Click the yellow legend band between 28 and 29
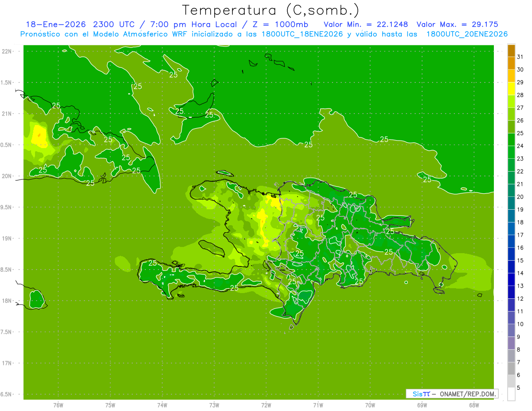532x411 pixels. click(511, 89)
